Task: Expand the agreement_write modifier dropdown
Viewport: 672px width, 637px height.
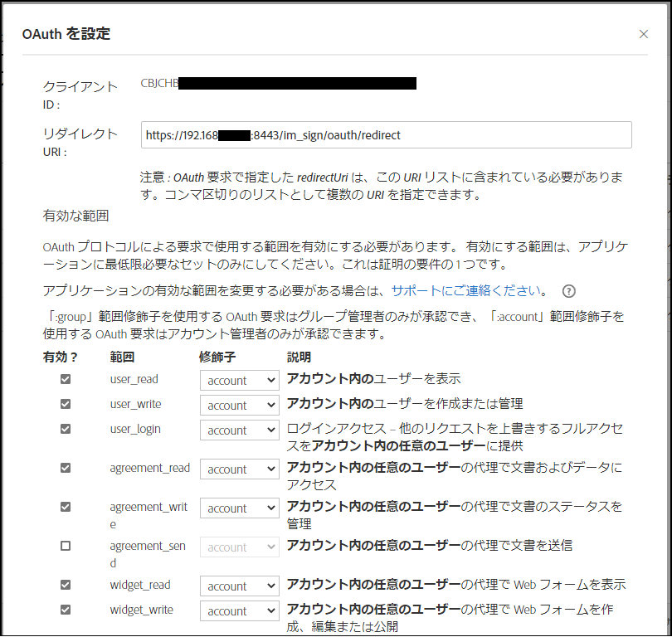Action: tap(239, 507)
